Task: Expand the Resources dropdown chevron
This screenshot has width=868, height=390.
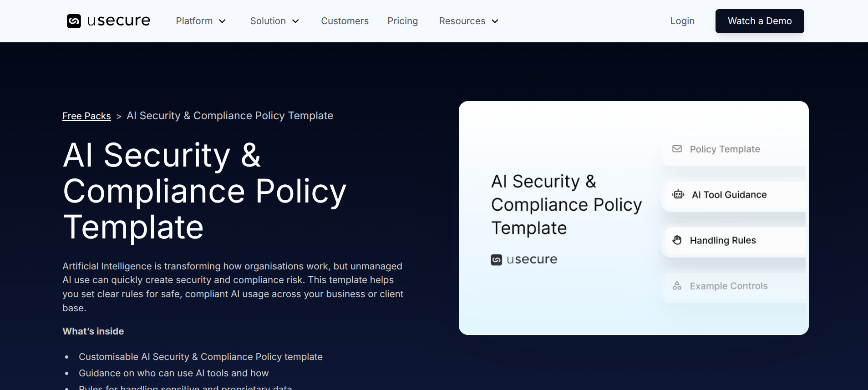Action: click(495, 21)
